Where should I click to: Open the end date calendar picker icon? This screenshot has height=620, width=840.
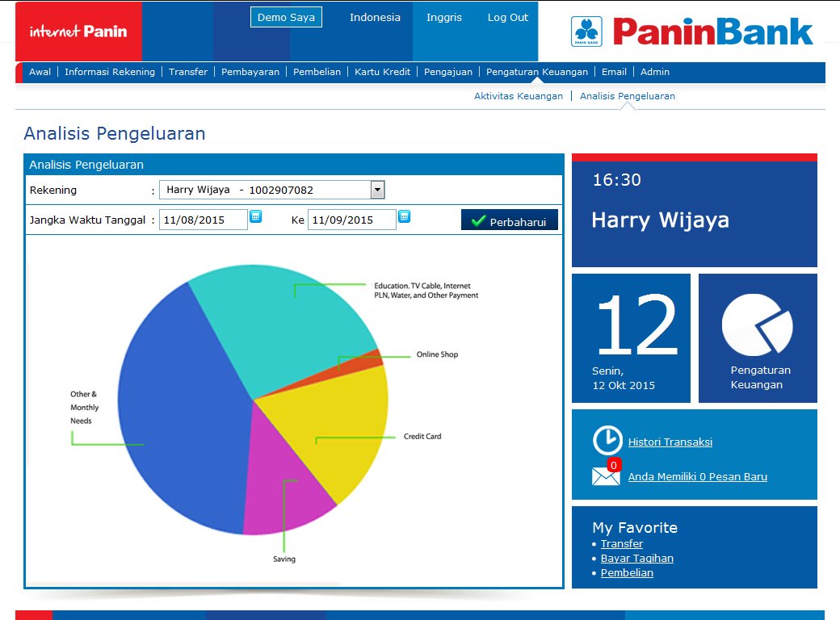[405, 216]
